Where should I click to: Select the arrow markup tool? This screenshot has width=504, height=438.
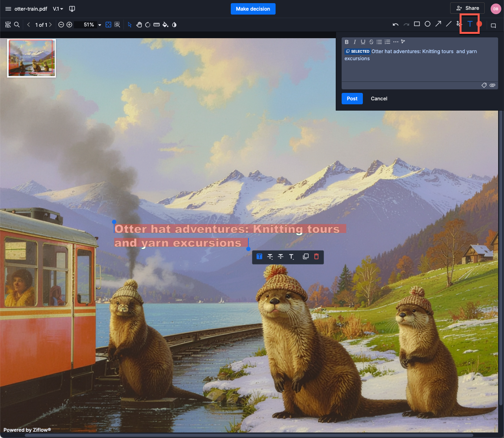click(x=438, y=24)
